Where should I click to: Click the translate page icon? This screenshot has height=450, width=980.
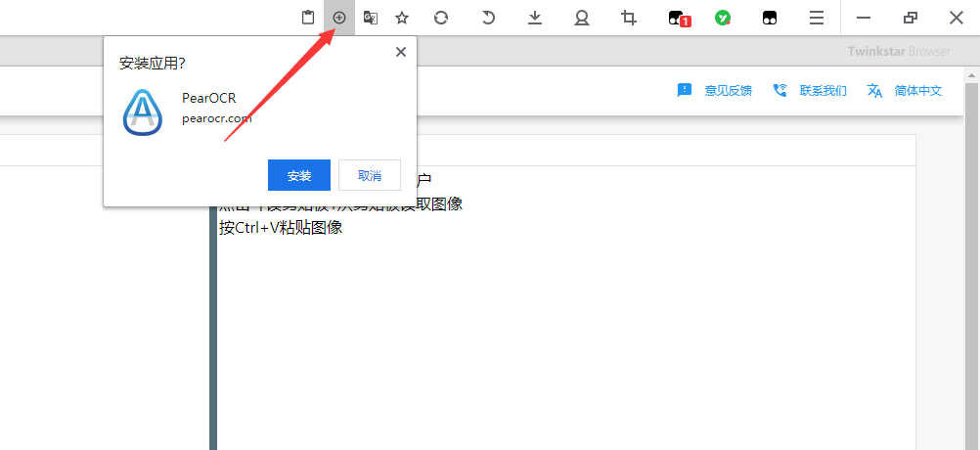(x=371, y=18)
